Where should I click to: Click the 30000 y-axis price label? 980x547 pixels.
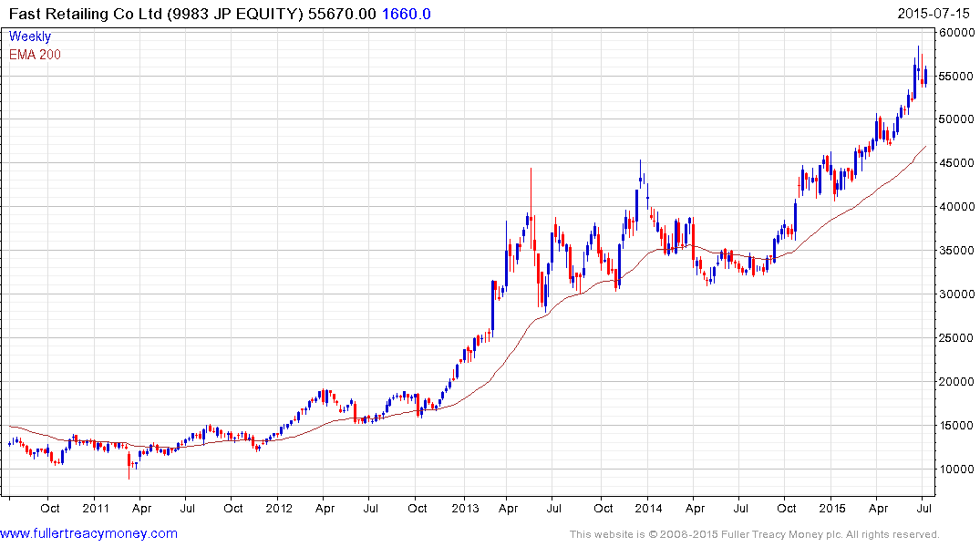pos(957,294)
